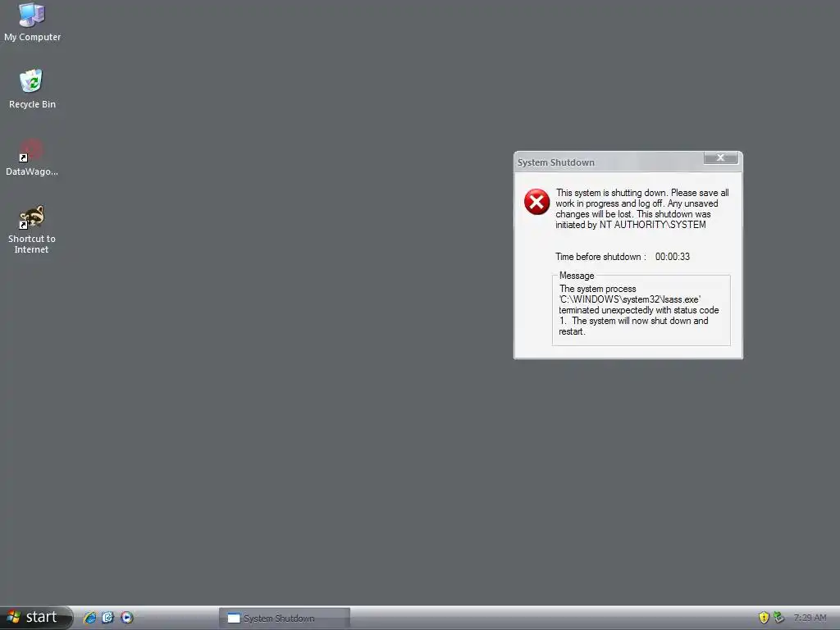Image resolution: width=840 pixels, height=630 pixels.
Task: Activate the System Shutdown taskbar button
Action: point(285,619)
